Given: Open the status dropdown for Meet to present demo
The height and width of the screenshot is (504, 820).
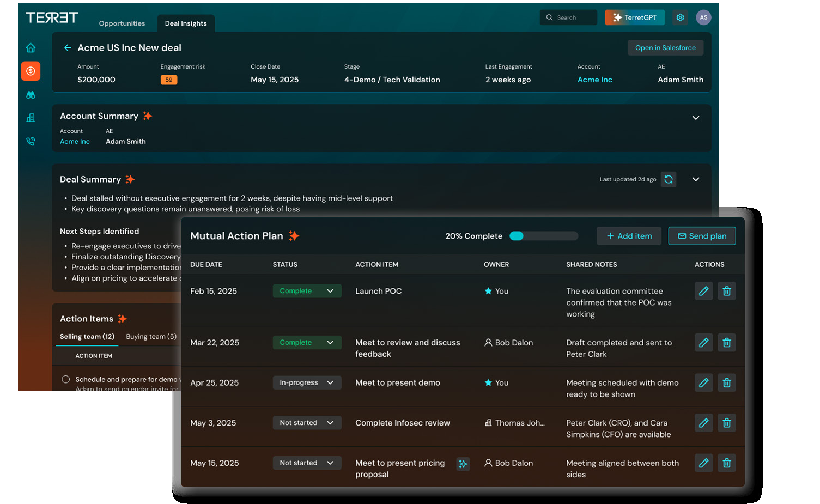Looking at the screenshot, I should (307, 382).
